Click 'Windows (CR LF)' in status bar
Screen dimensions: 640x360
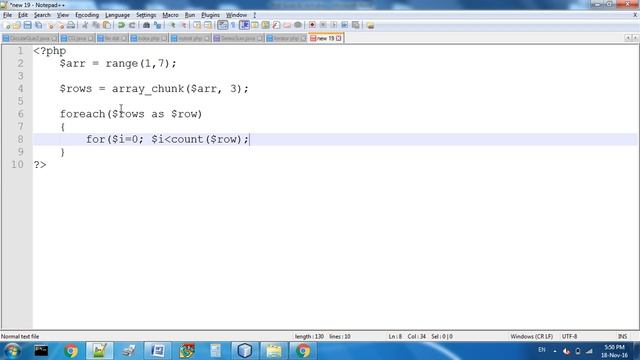click(531, 336)
